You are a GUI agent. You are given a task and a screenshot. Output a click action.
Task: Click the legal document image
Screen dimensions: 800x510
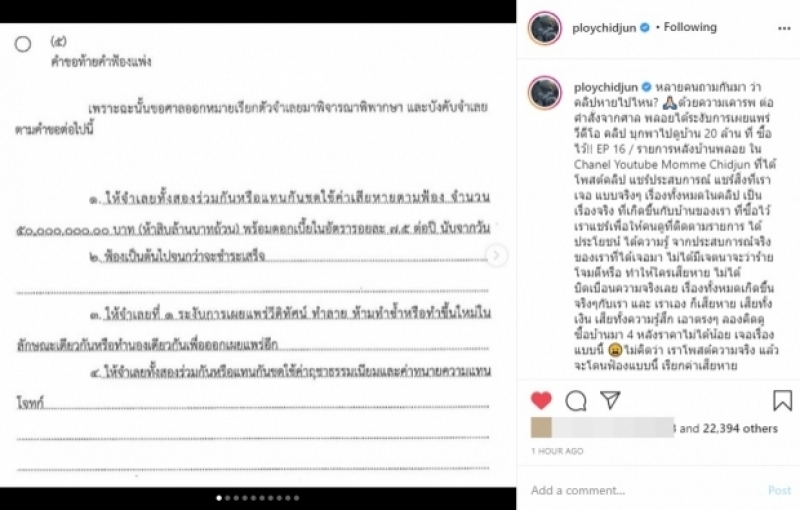(x=258, y=255)
